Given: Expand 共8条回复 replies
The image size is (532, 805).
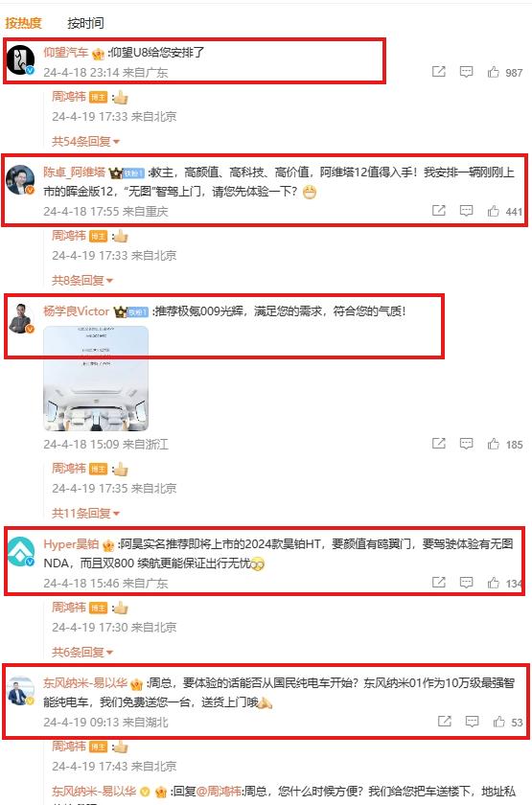Looking at the screenshot, I should [82, 280].
